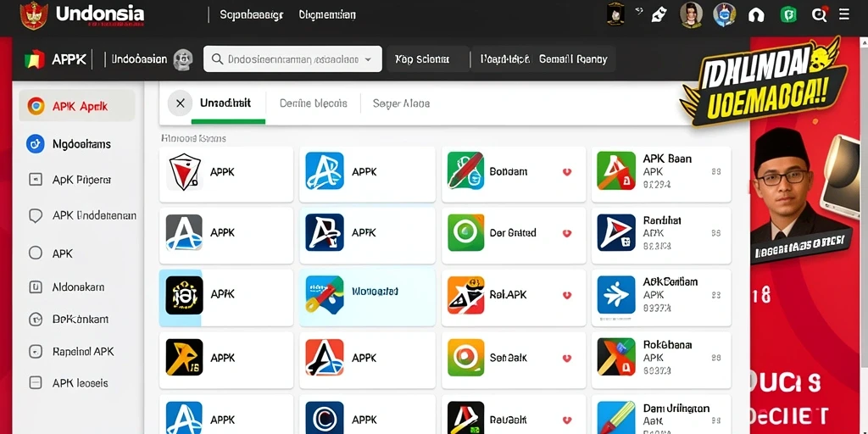This screenshot has width=868, height=434.
Task: Select the APK radio circle in sidebar
Action: coord(36,253)
